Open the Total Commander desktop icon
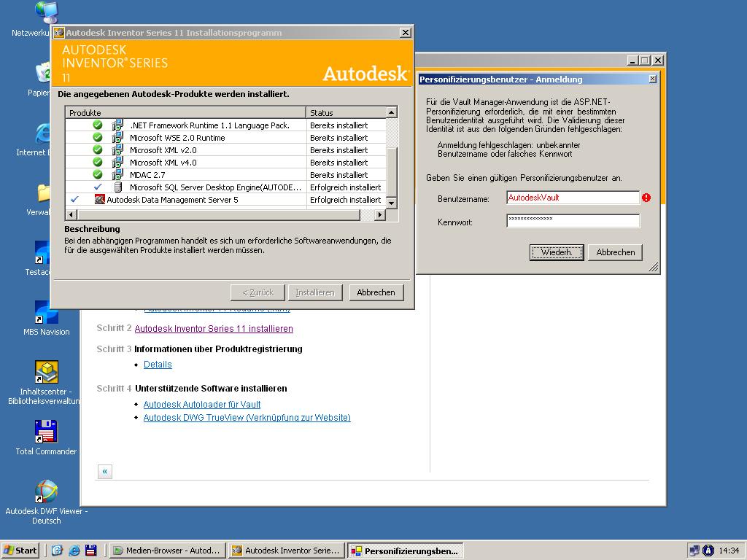This screenshot has width=747, height=560. click(46, 437)
